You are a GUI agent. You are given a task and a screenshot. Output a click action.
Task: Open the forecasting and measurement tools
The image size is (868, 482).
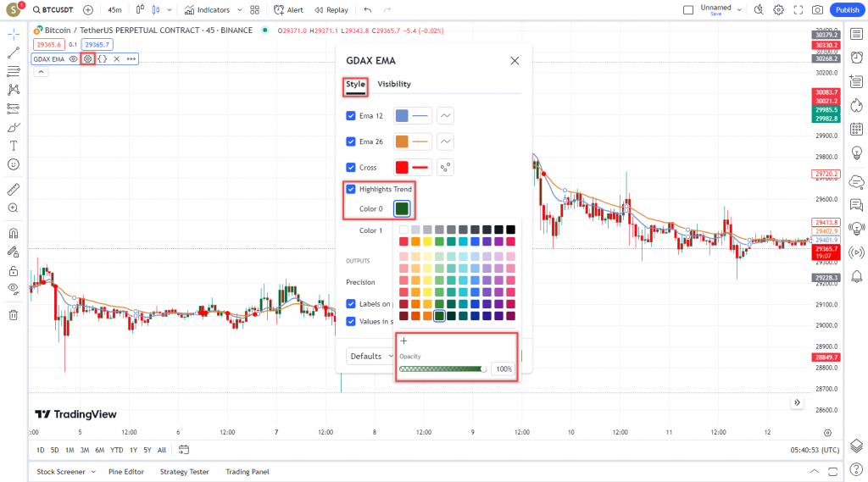[14, 108]
